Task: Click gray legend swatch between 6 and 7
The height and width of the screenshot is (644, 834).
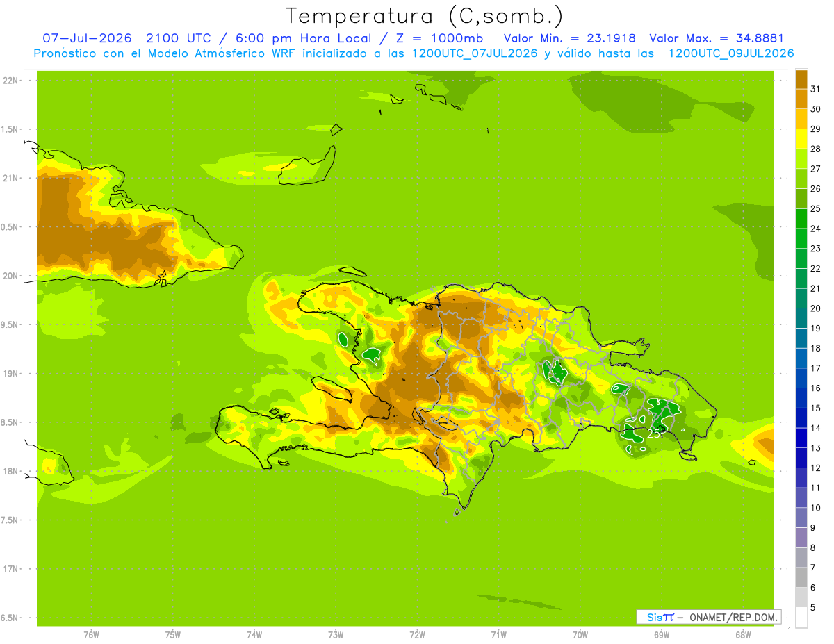Action: point(801,577)
